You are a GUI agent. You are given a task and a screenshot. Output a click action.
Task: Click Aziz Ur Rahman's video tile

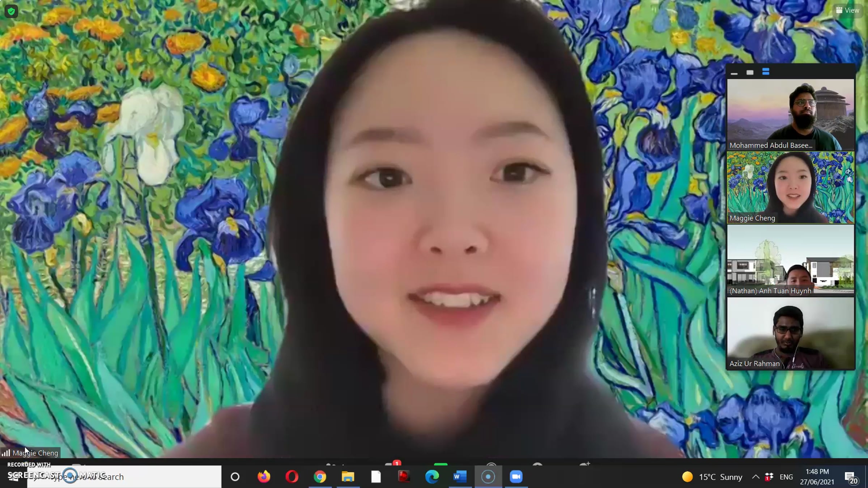pos(791,333)
